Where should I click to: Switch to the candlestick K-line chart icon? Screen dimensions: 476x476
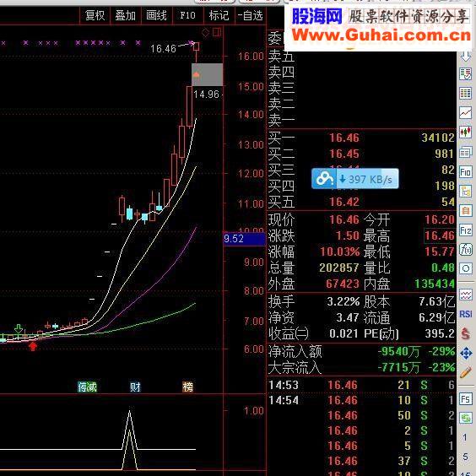point(466,132)
